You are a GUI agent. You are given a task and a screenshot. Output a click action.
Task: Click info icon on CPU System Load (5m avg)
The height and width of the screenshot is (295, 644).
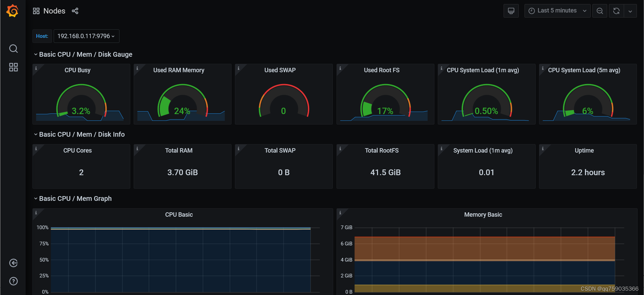[543, 68]
